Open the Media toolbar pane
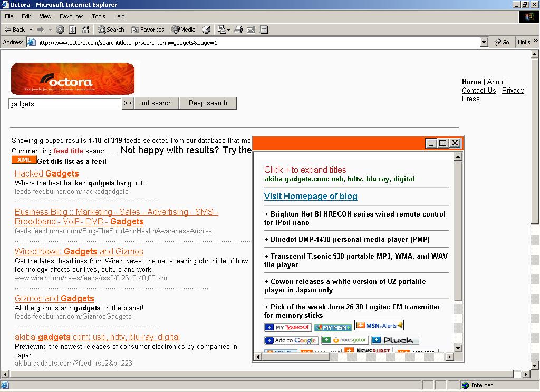The height and width of the screenshot is (392, 540). pyautogui.click(x=184, y=30)
